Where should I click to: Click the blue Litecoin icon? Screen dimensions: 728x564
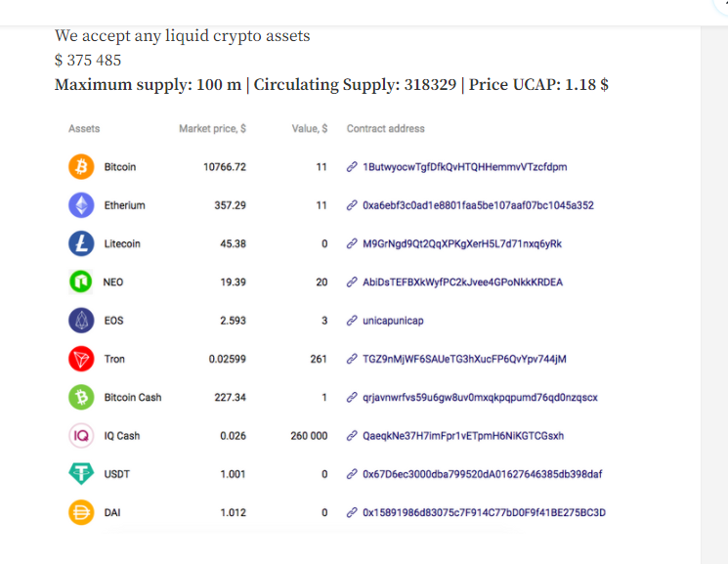click(81, 243)
